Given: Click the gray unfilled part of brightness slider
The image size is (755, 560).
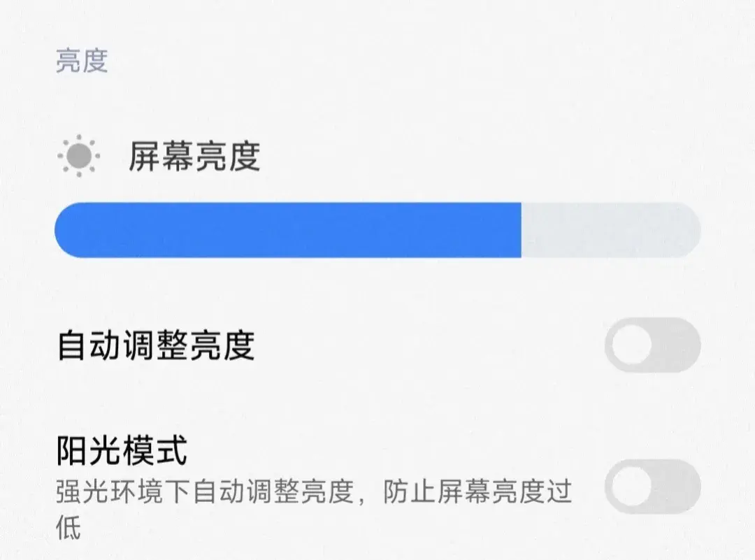Looking at the screenshot, I should pos(608,230).
